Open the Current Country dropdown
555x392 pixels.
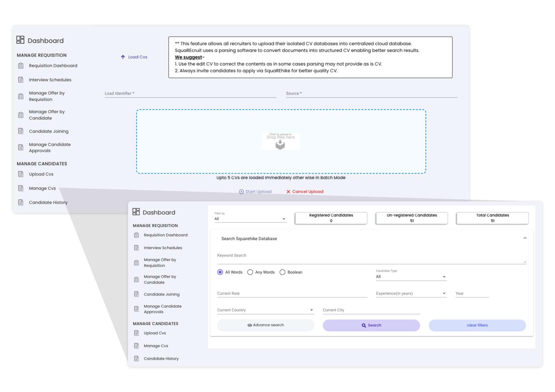coord(266,310)
